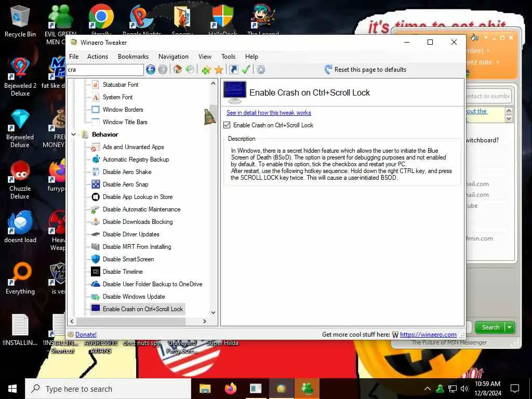Select System Font tree item
The width and height of the screenshot is (532, 399).
click(x=118, y=97)
